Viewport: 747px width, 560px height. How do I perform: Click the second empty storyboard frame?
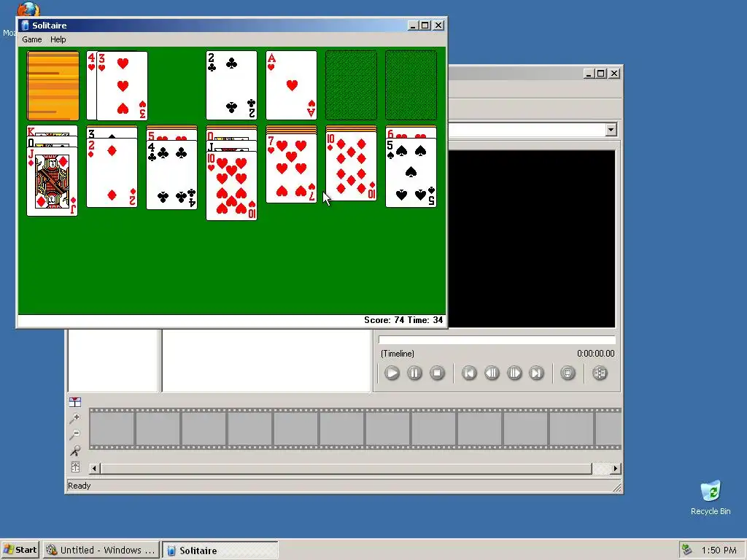click(x=158, y=429)
